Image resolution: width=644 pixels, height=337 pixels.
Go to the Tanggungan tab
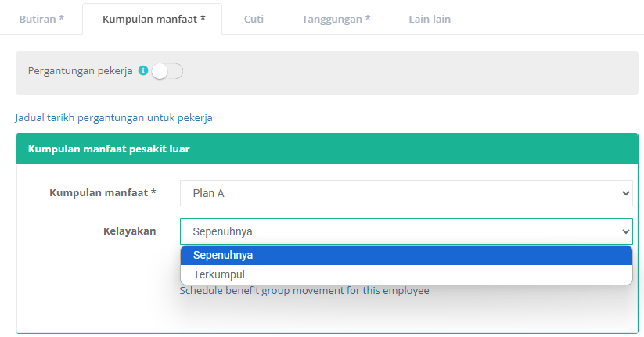[336, 19]
